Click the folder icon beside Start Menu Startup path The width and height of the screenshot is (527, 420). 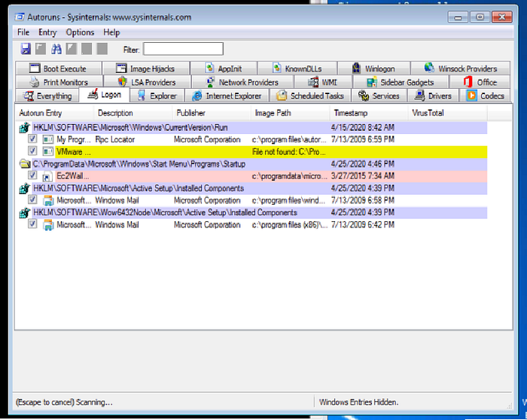[x=25, y=164]
